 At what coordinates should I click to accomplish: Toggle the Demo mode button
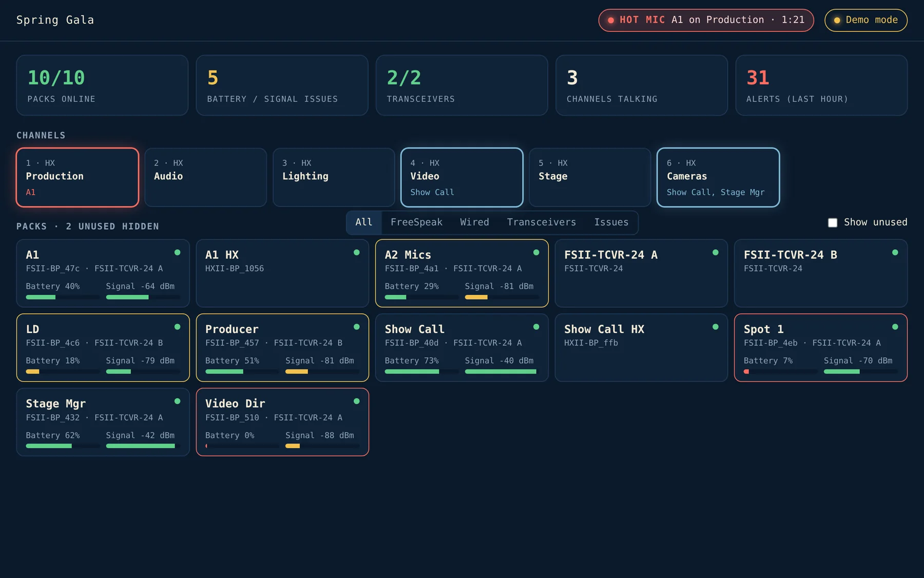click(865, 20)
